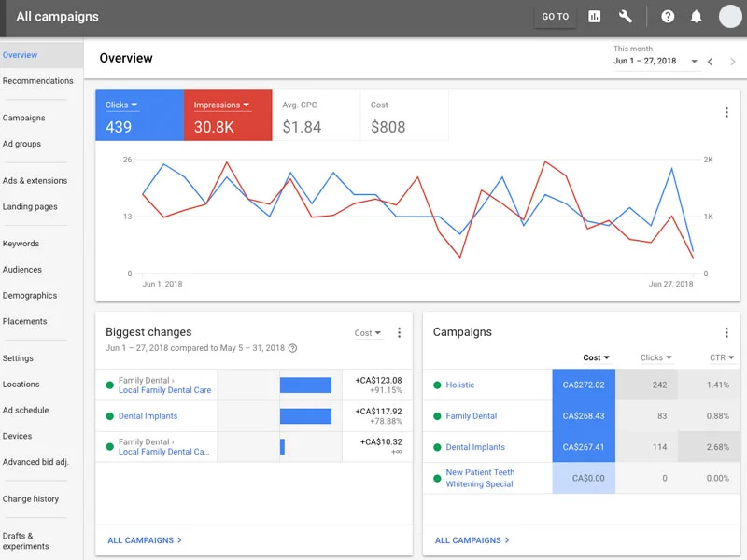Screen dimensions: 747x560
Task: Open Ad groups in the sidebar
Action: point(21,144)
